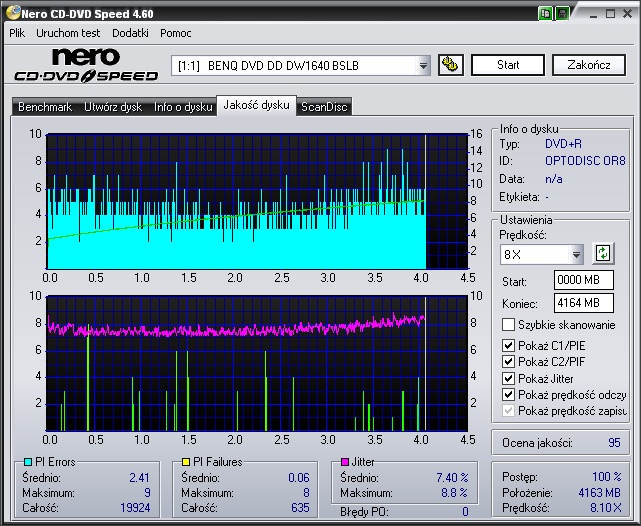The height and width of the screenshot is (526, 641).
Task: Uncheck the Pokaż Jitter checkbox
Action: [508, 378]
